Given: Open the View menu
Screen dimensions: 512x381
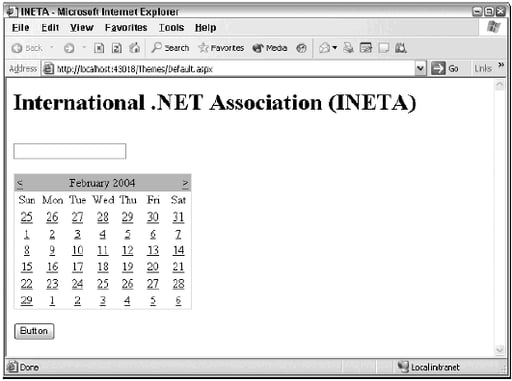Looking at the screenshot, I should point(82,28).
